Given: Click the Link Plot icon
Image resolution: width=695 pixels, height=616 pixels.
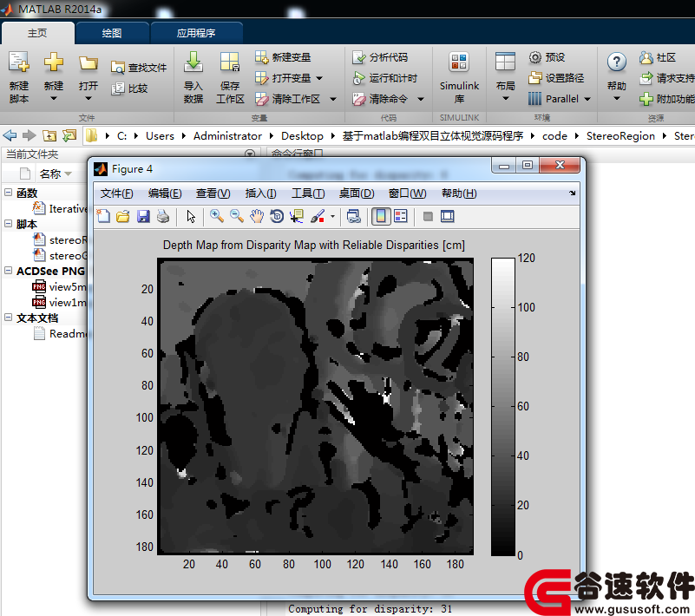Looking at the screenshot, I should tap(353, 216).
